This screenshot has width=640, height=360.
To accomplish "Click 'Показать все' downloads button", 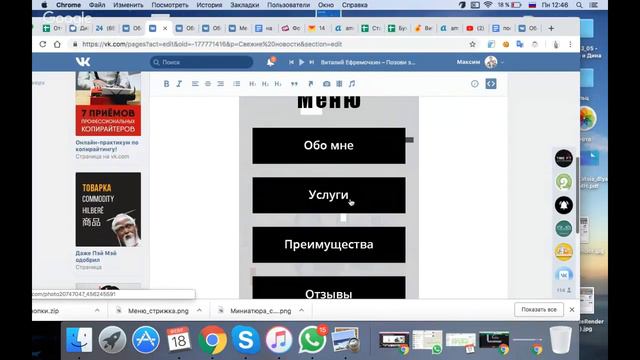I will 539,310.
